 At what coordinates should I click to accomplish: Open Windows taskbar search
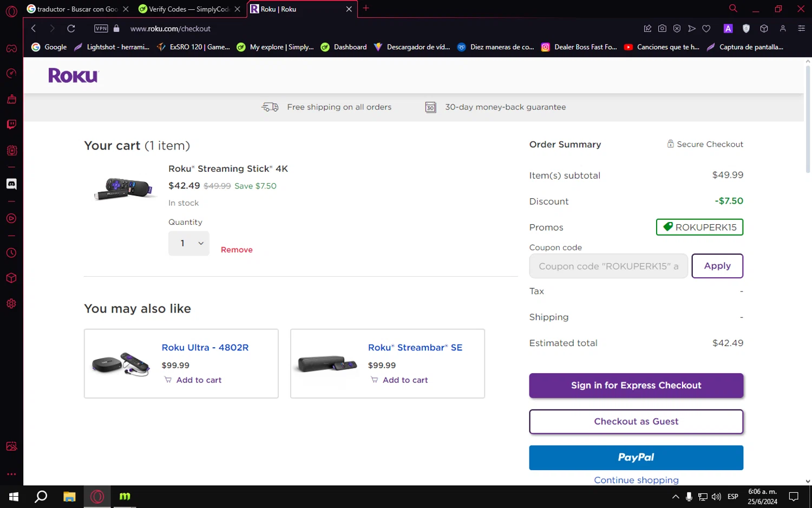click(41, 497)
